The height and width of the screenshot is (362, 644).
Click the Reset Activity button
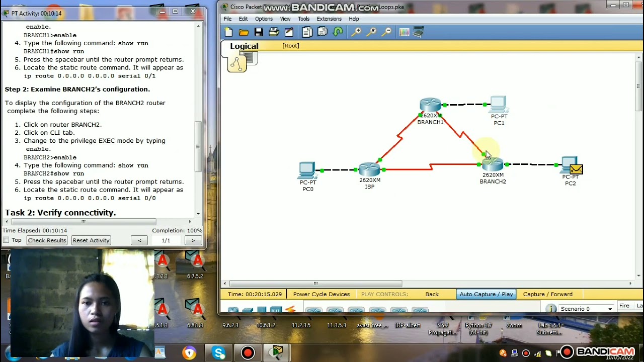(91, 240)
